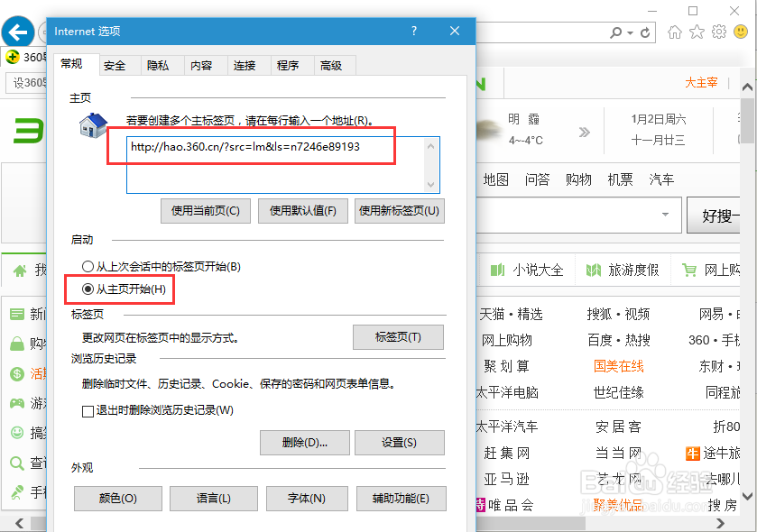Click the search magnifier icon in address bar
757x532 pixels.
point(616,32)
